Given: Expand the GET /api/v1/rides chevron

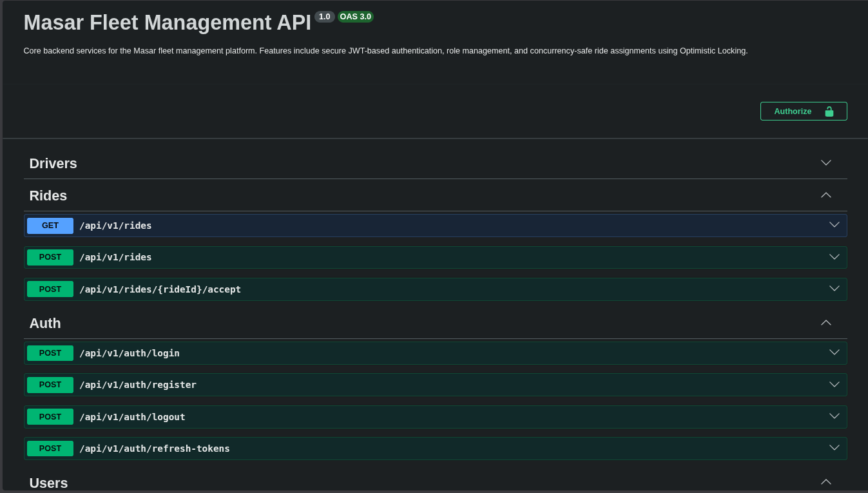Looking at the screenshot, I should 834,225.
